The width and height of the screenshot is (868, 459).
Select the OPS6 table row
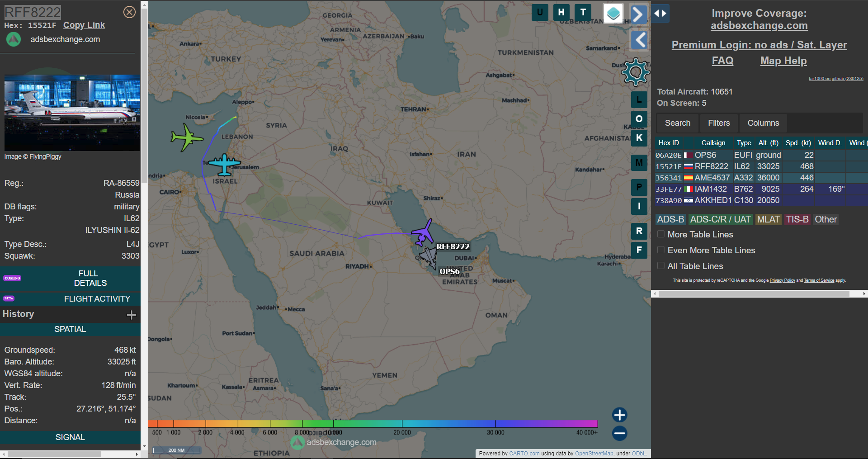tap(761, 155)
